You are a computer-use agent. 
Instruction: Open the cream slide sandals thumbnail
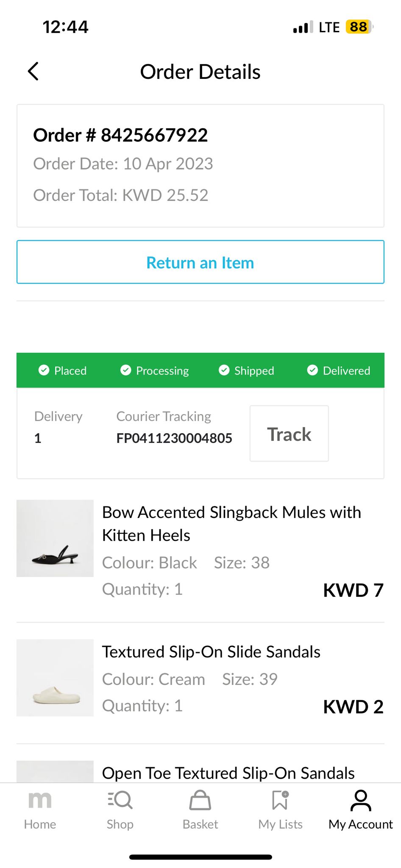(55, 678)
